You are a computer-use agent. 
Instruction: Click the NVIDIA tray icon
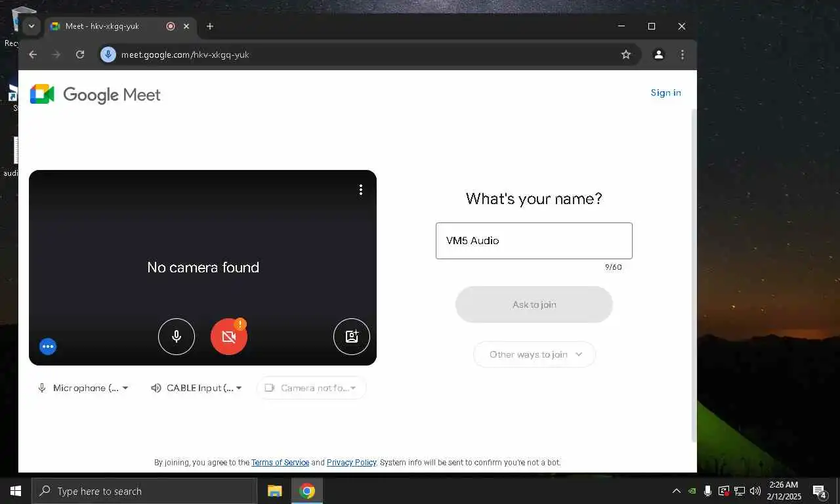click(x=692, y=491)
